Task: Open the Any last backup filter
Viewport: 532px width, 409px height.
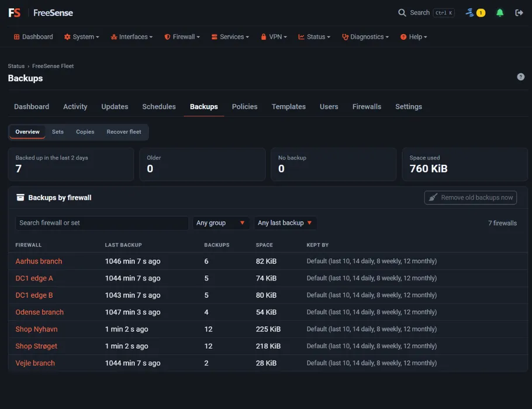Action: point(285,223)
